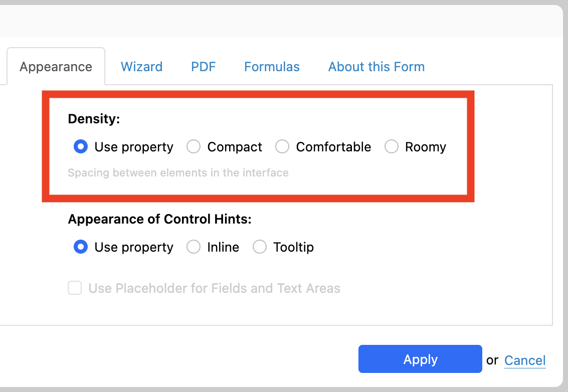Select the Appearance tab
Screen dimensions: 568x392
(x=56, y=67)
